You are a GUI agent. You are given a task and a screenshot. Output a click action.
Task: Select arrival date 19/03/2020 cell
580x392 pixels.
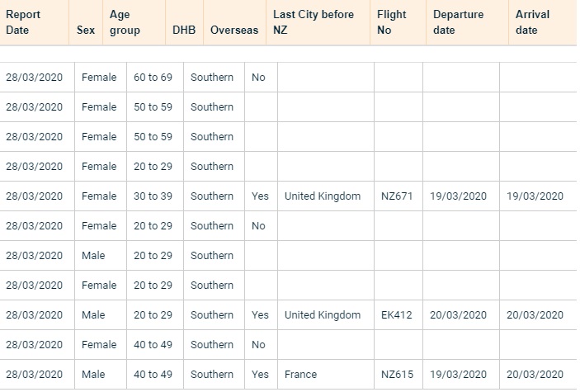tap(538, 196)
